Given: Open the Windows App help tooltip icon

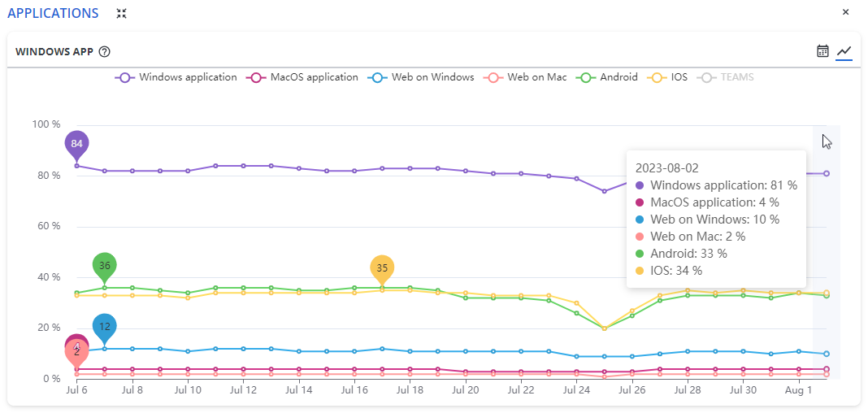Looking at the screenshot, I should click(x=104, y=52).
